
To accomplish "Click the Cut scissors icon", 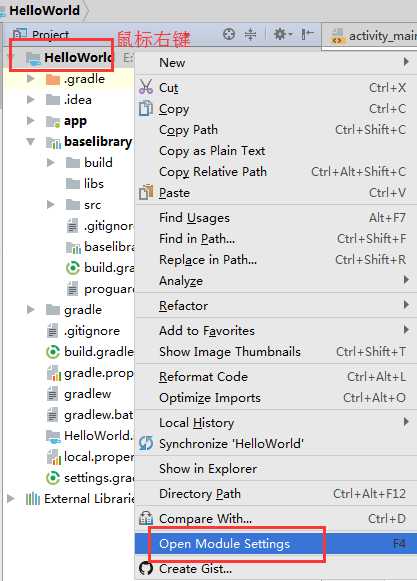I will (x=146, y=87).
